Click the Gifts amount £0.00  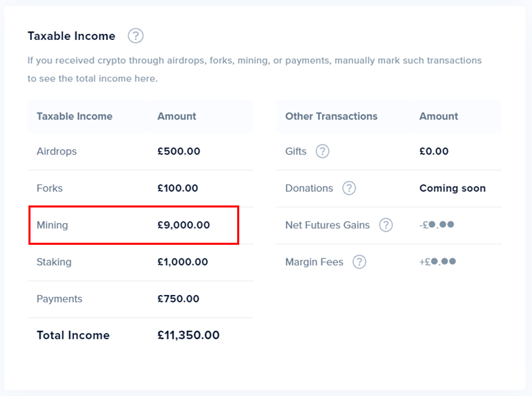coord(434,151)
